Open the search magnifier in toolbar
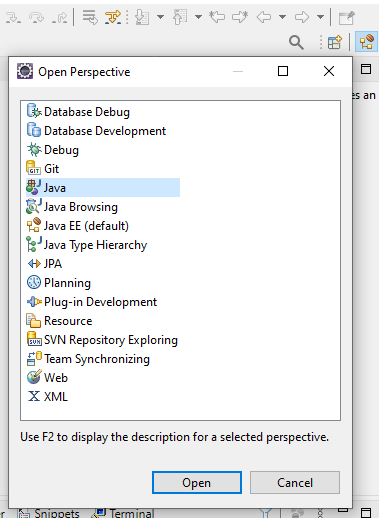The image size is (379, 518). [x=296, y=42]
